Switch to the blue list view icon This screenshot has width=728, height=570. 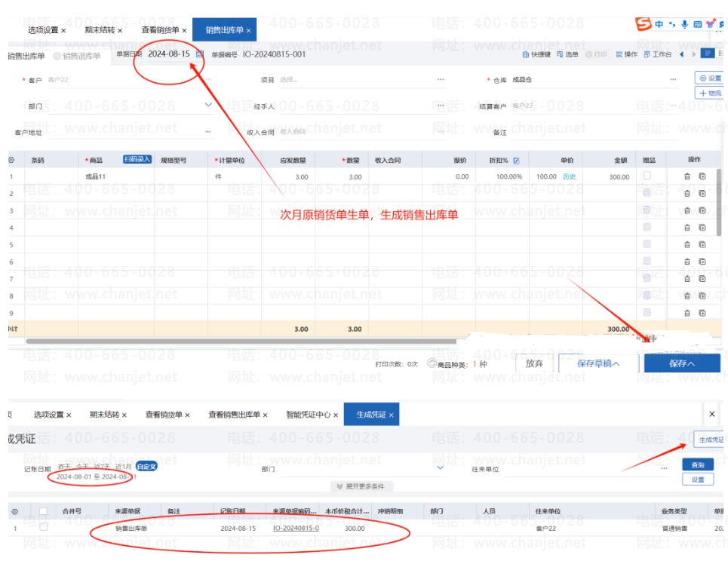pyautogui.click(x=707, y=54)
